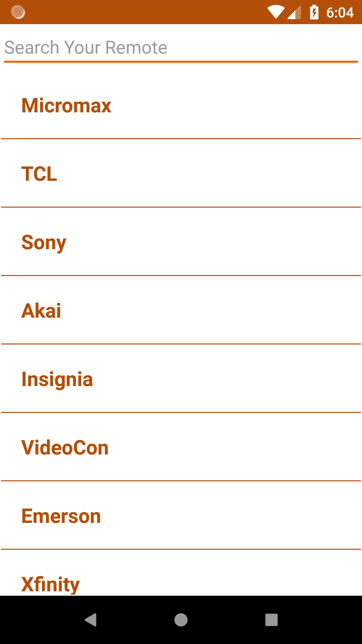Tap the 6:04 clock in status bar
Image resolution: width=362 pixels, height=644 pixels.
[x=340, y=13]
